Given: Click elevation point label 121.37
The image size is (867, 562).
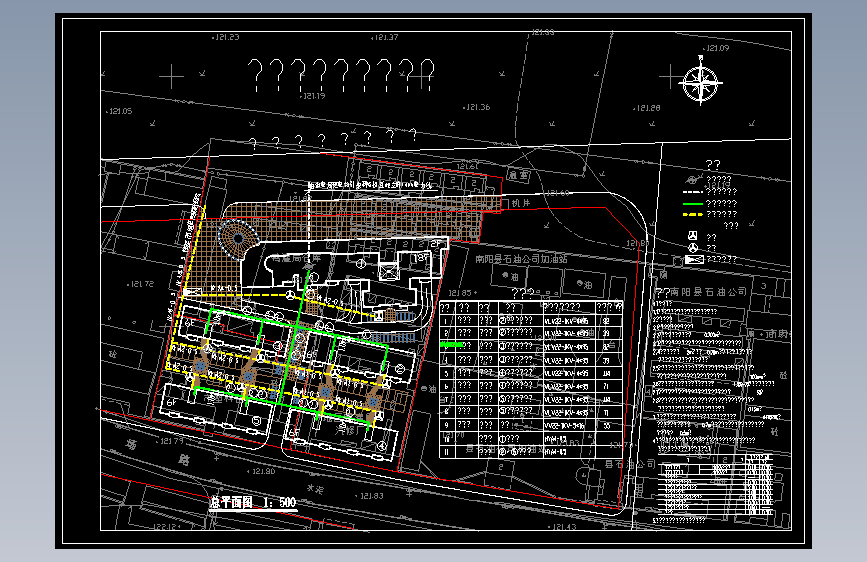Looking at the screenshot, I should [385, 37].
